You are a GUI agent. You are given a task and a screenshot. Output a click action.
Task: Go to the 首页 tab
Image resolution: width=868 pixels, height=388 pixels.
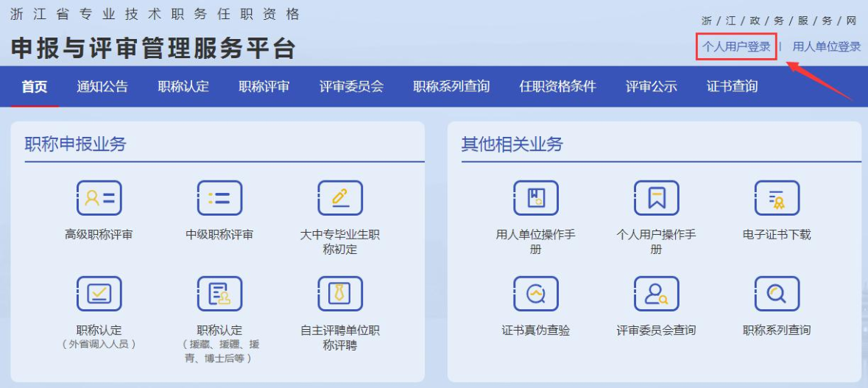click(35, 87)
